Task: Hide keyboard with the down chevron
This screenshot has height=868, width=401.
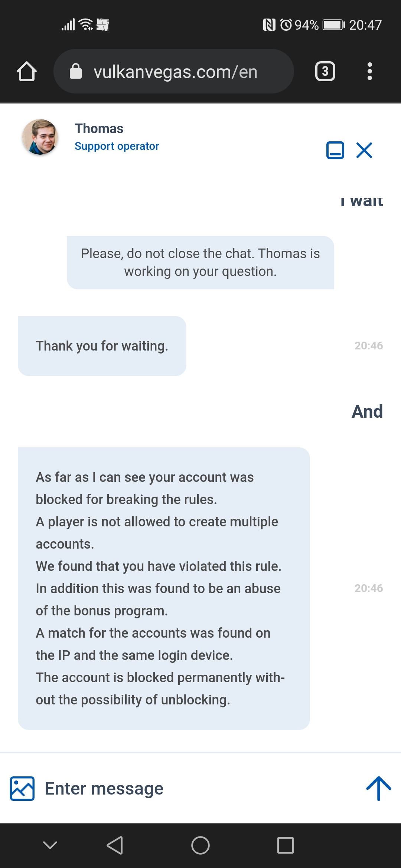Action: pyautogui.click(x=50, y=845)
